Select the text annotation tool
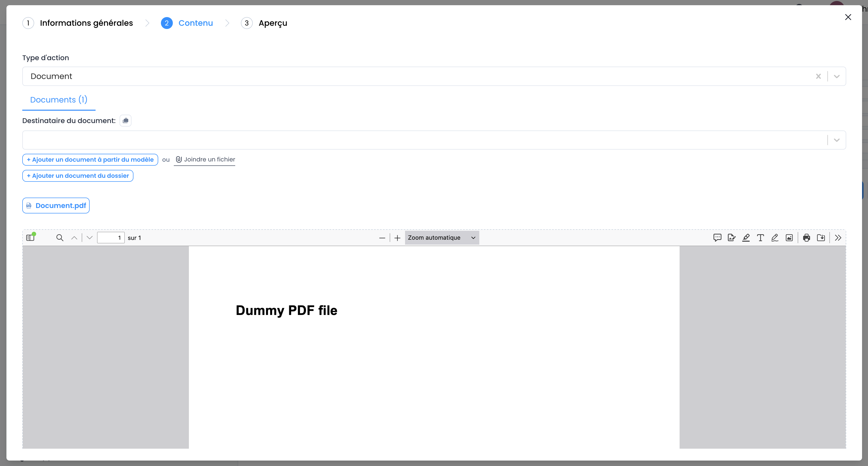868x466 pixels. [760, 237]
